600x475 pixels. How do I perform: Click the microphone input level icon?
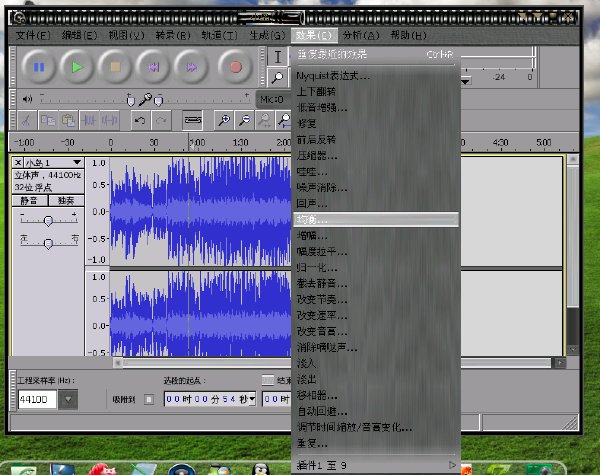pos(145,100)
